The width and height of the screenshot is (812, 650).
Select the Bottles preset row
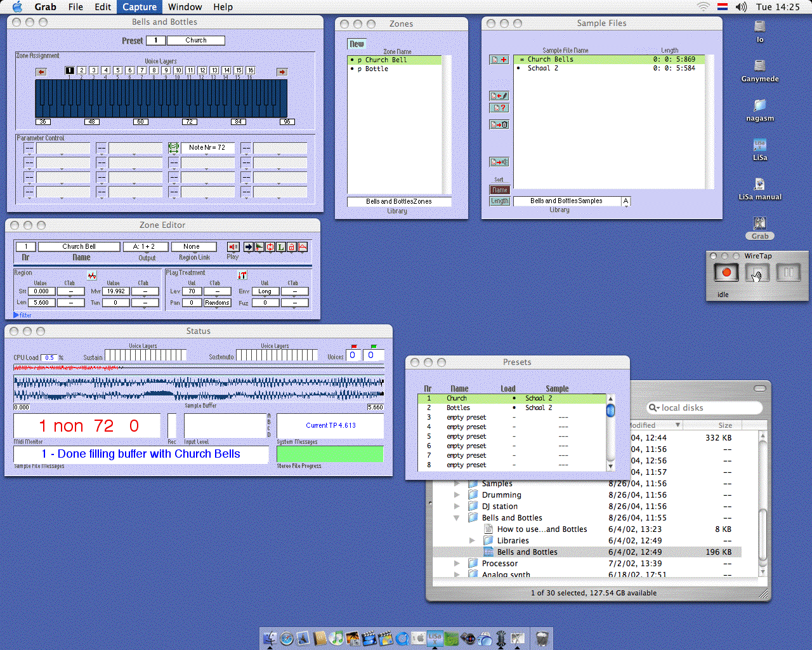458,408
